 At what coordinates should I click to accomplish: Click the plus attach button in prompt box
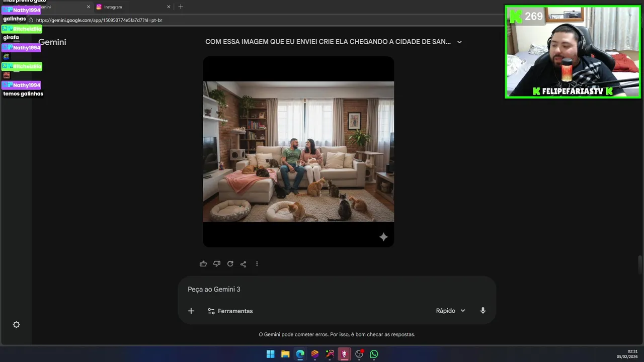click(191, 311)
